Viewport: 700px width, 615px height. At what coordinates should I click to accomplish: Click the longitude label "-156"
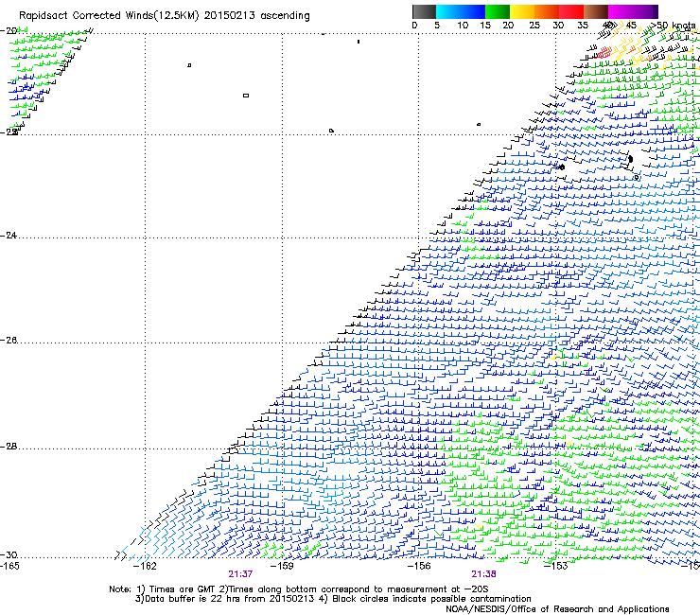click(x=419, y=567)
